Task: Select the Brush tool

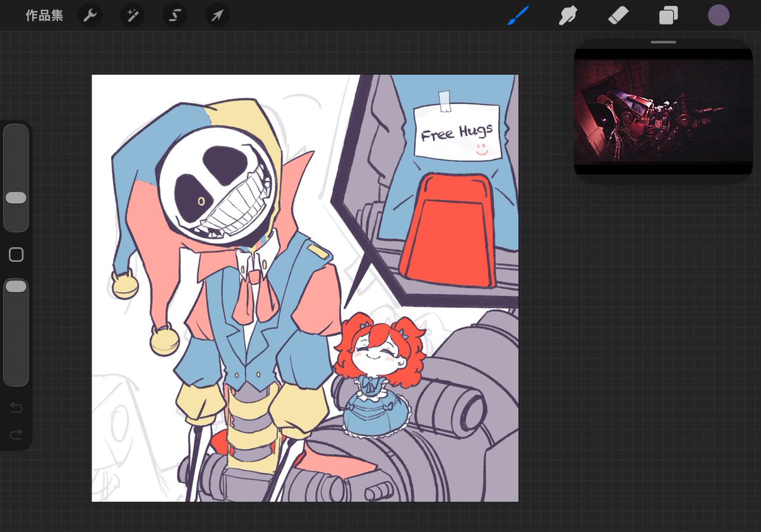Action: [518, 15]
